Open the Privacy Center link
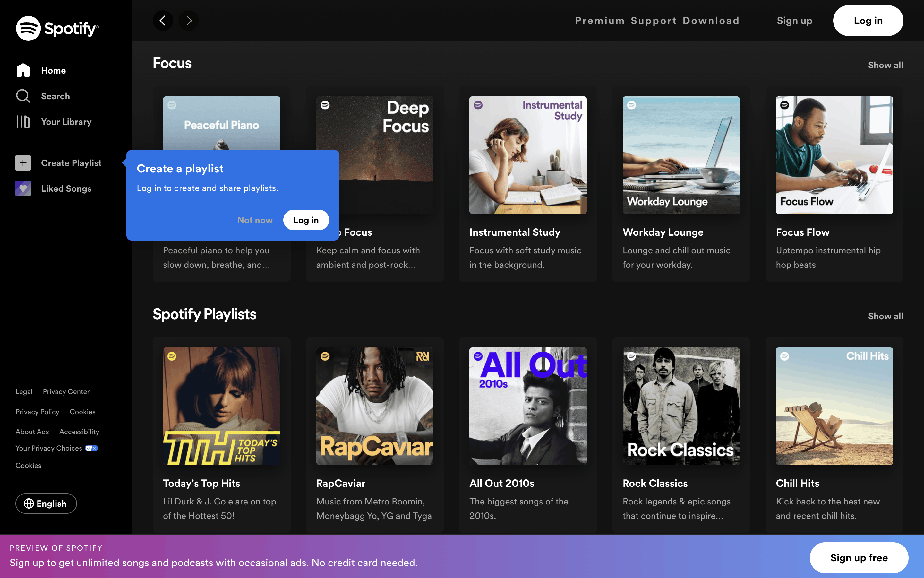This screenshot has height=578, width=924. 66,391
